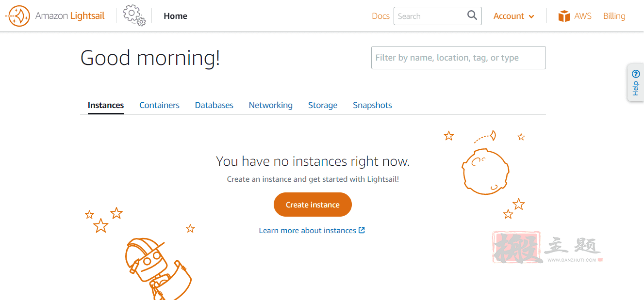Go to the Billing page
The height and width of the screenshot is (300, 644).
614,16
